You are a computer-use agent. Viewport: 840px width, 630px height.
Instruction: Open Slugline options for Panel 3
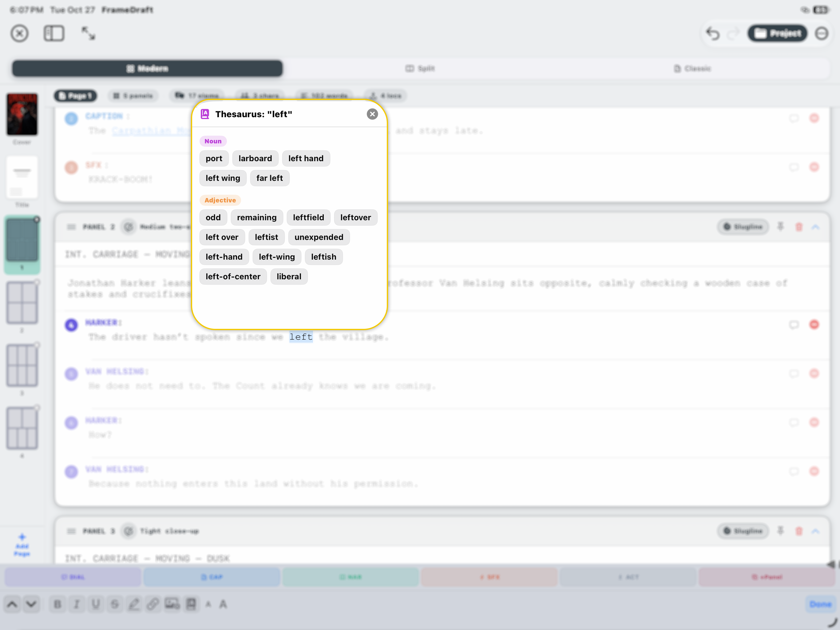tap(743, 531)
